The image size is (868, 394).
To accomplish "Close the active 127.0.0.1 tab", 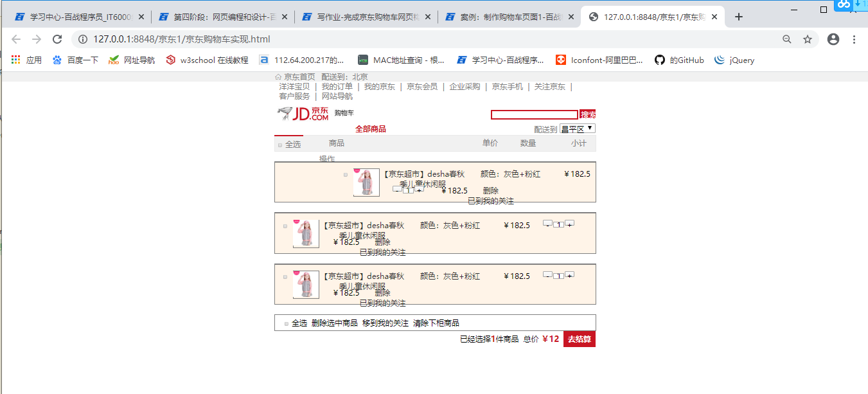I will [714, 17].
